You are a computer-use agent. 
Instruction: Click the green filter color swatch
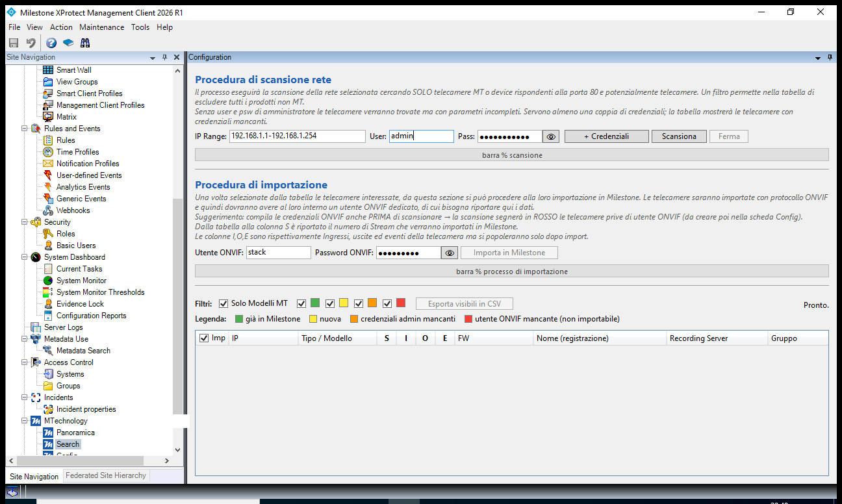pos(315,303)
